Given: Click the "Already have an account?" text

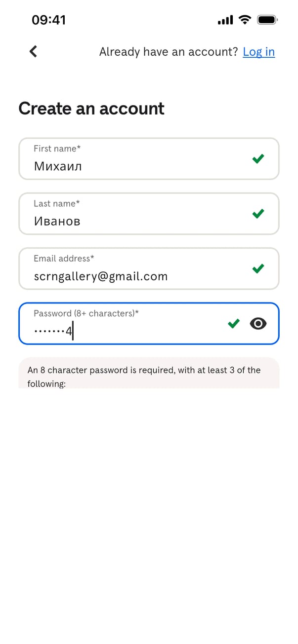Looking at the screenshot, I should [169, 52].
